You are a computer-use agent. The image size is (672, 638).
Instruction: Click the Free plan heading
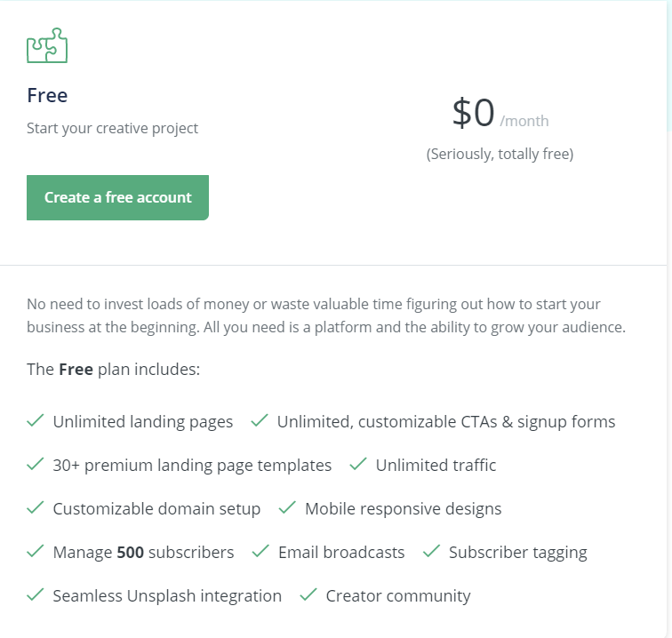point(47,95)
